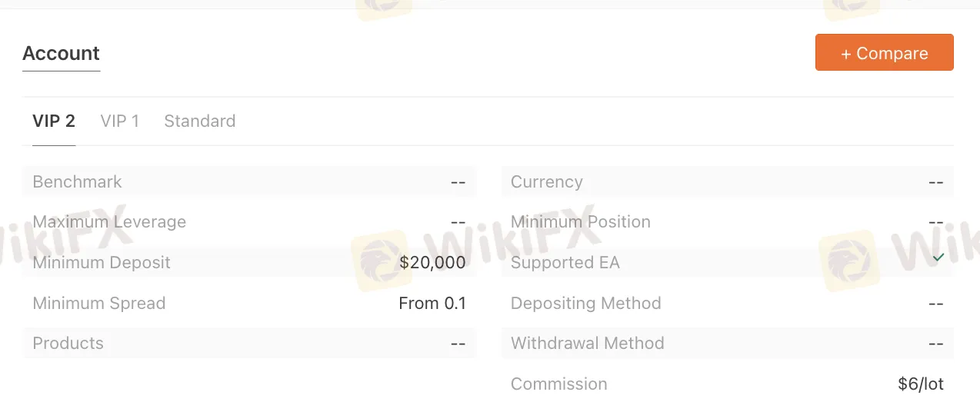
Task: Select the VIP 2 tab
Action: (x=54, y=121)
